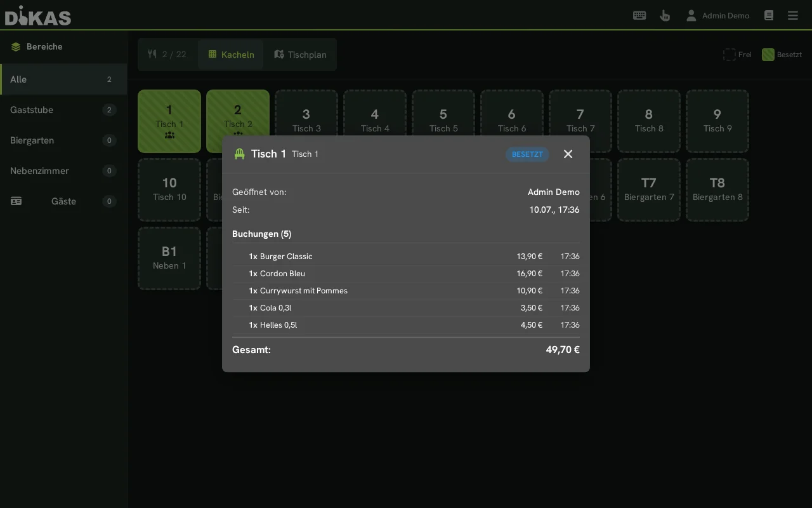This screenshot has width=812, height=508.
Task: Click the 49,70 € total amount
Action: 563,350
